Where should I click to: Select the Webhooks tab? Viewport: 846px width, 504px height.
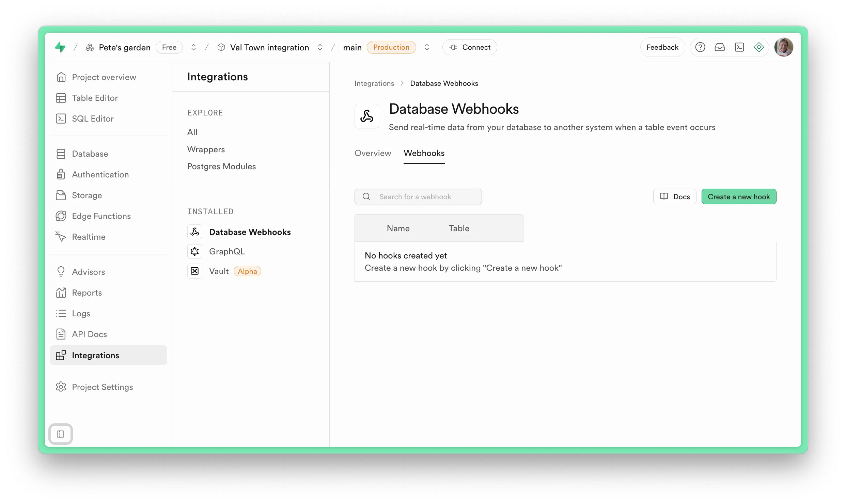[424, 153]
